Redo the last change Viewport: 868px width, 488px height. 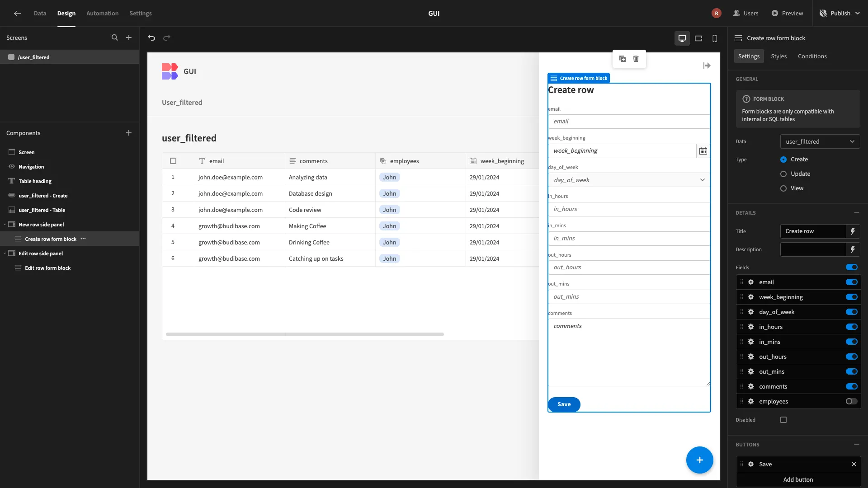167,38
